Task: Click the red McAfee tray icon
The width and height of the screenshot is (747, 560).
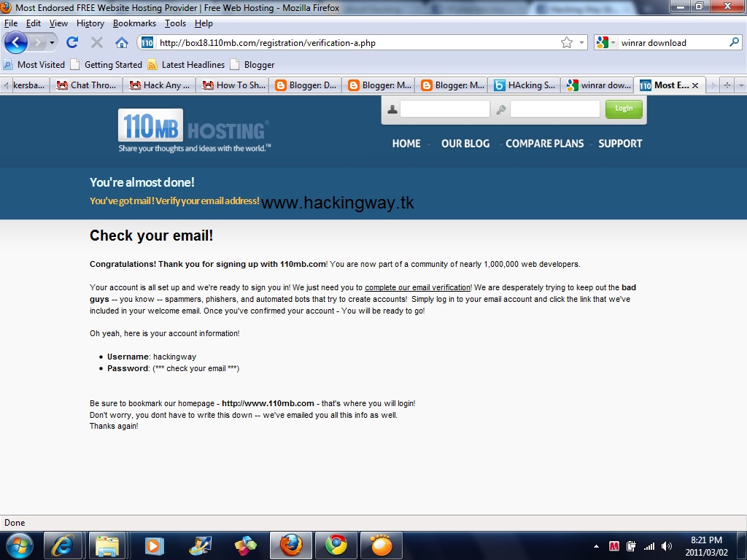Action: click(614, 546)
